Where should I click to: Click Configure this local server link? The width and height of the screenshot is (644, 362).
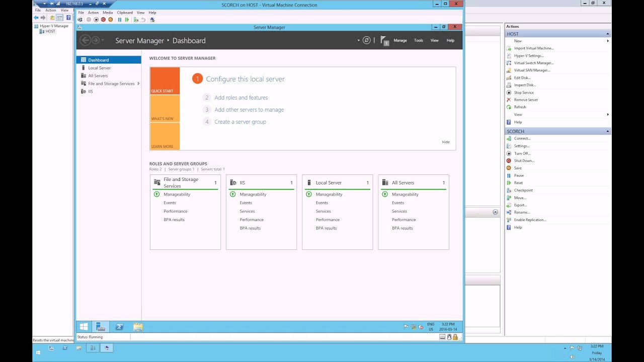(x=246, y=79)
